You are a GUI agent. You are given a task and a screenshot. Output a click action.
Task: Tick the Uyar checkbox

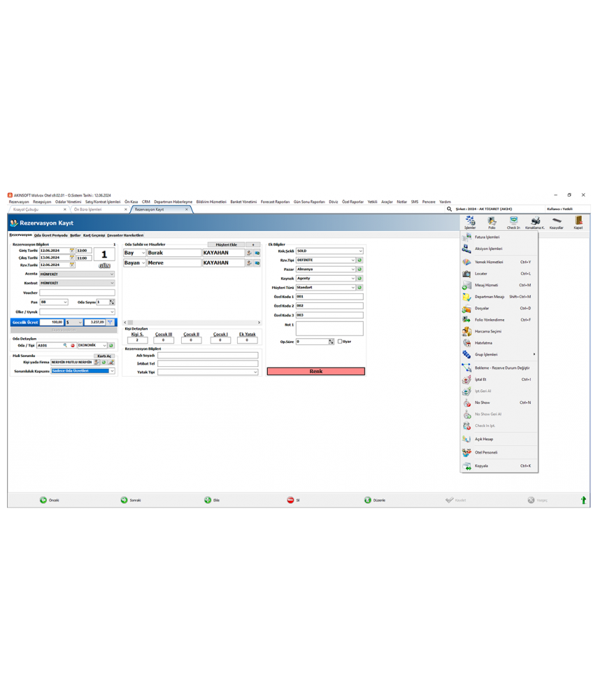[340, 342]
